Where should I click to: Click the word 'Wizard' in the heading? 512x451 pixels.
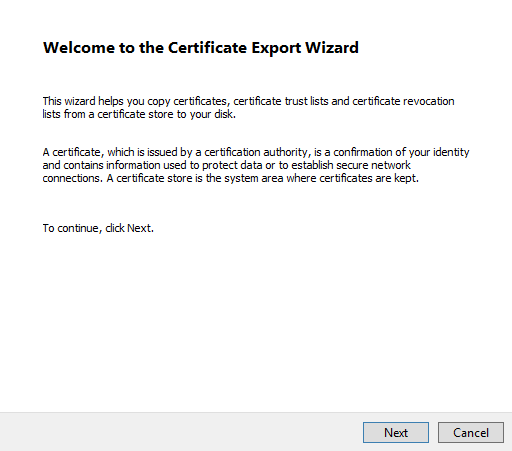tap(332, 47)
